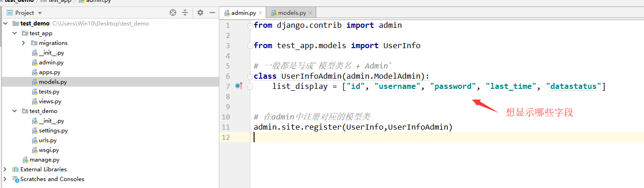Select manage.py in the project tree
This screenshot has height=188, width=644.
(45, 160)
